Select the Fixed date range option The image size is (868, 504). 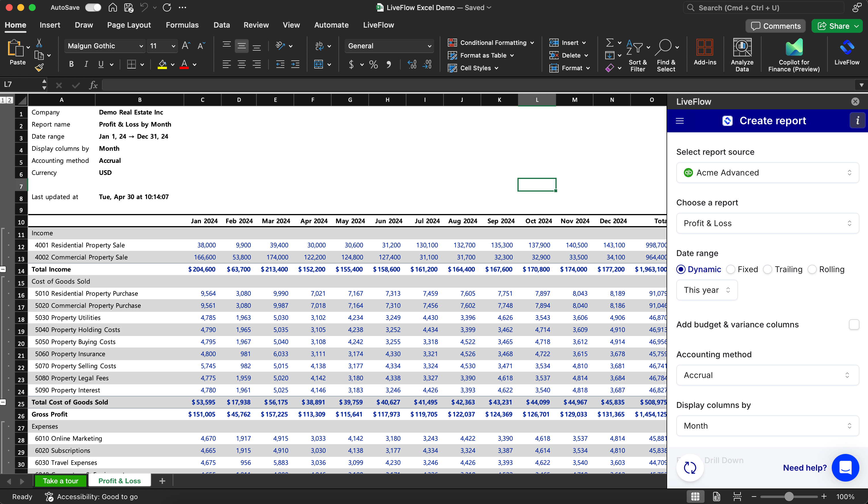pyautogui.click(x=731, y=269)
